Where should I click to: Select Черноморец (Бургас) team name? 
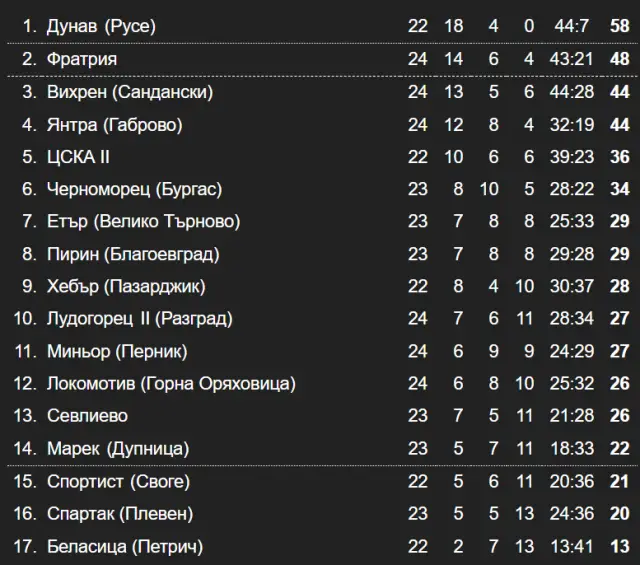(134, 189)
